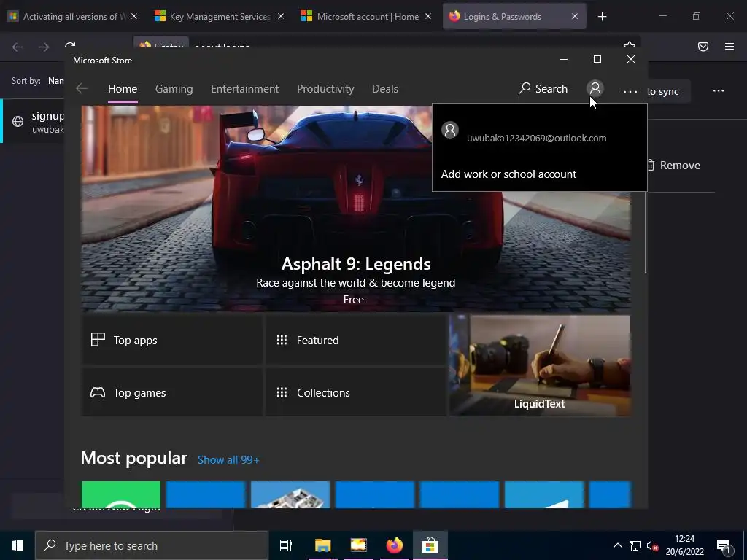
Task: Click Firefox forward navigation arrow
Action: 43,47
